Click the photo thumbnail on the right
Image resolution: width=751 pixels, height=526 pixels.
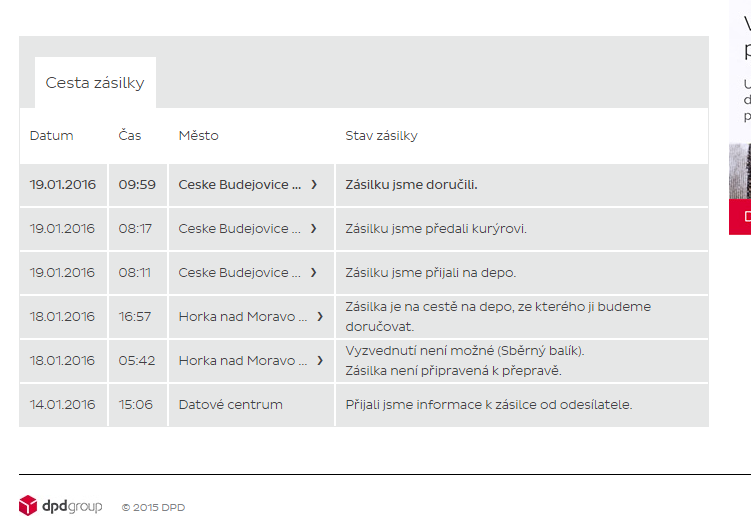tap(740, 172)
